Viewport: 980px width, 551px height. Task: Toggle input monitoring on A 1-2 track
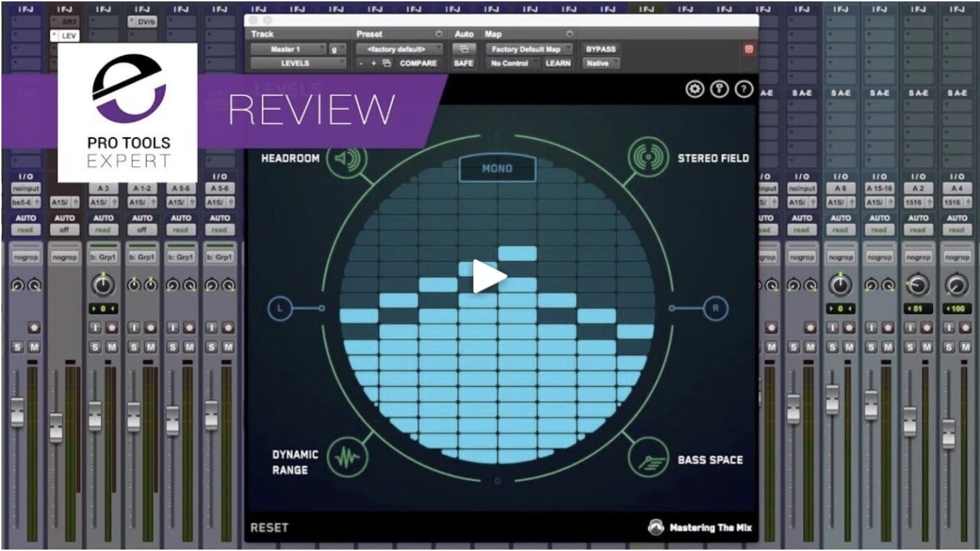coord(134,328)
